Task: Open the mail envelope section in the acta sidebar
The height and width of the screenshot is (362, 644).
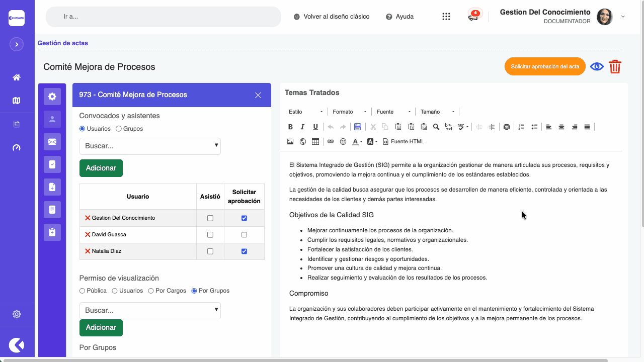Action: (x=52, y=142)
